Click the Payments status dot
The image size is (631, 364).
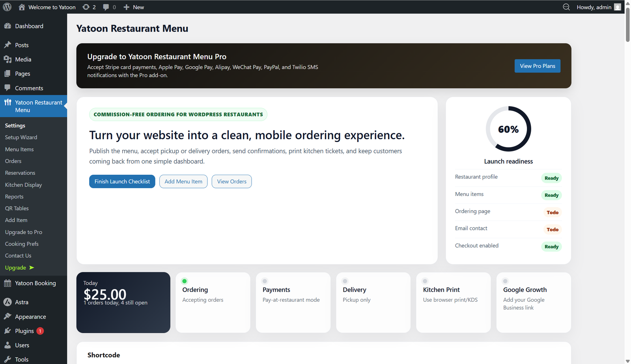tap(265, 281)
